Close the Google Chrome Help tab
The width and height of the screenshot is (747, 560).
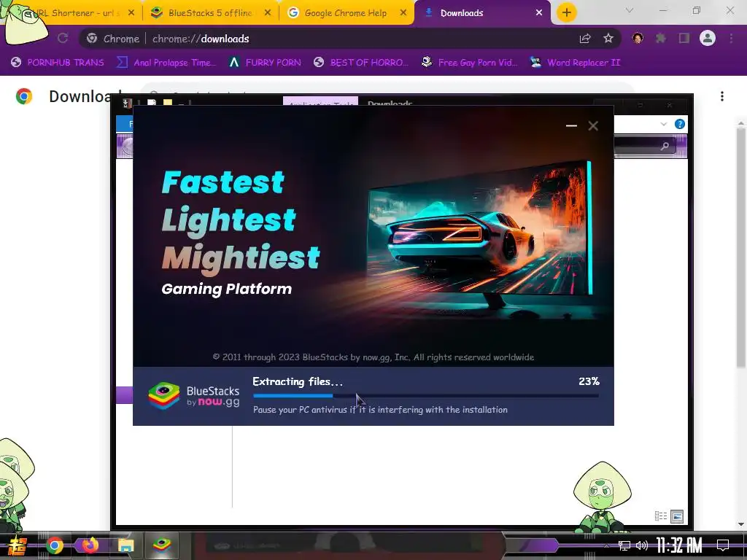click(x=403, y=13)
